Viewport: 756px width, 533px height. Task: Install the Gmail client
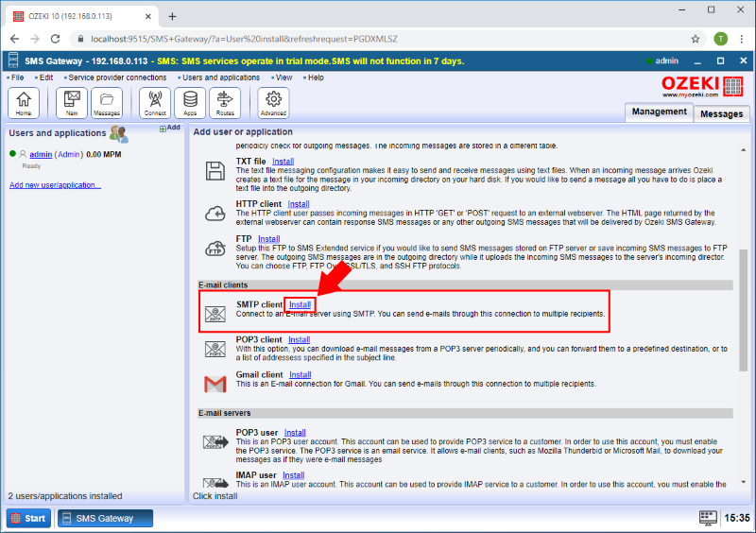point(300,375)
